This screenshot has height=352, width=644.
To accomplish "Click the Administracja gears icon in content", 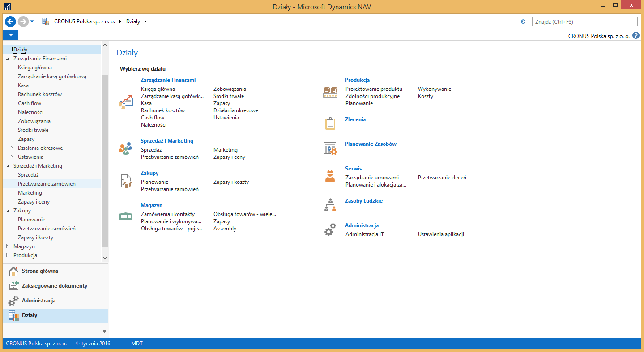I will click(330, 230).
